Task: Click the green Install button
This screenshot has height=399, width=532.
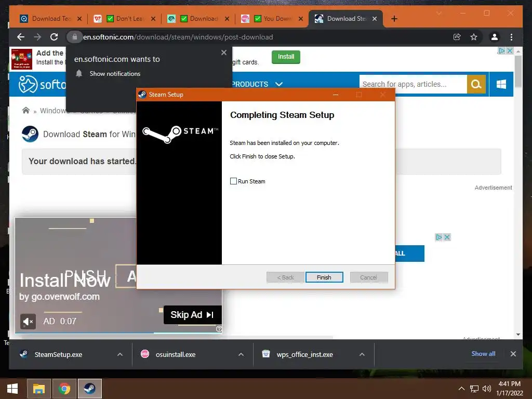Action: 286,57
